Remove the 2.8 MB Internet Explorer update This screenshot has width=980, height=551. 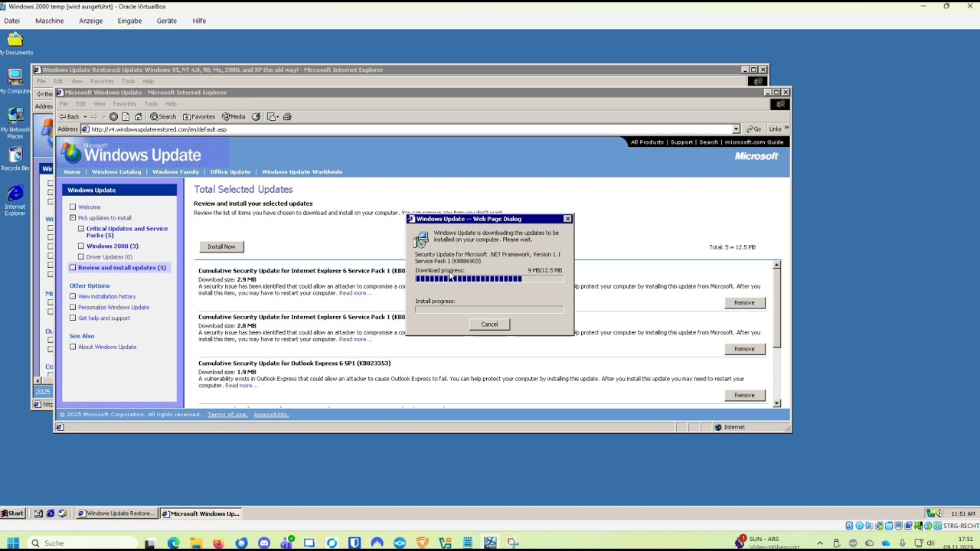[744, 349]
